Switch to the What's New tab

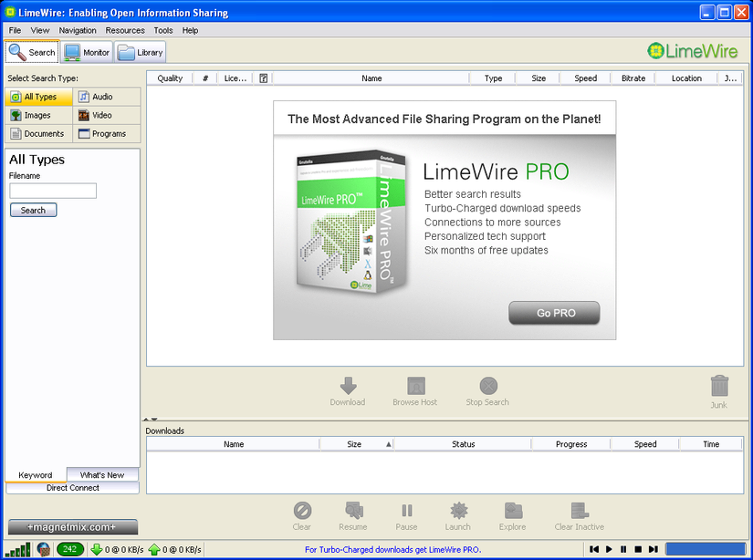tap(101, 474)
